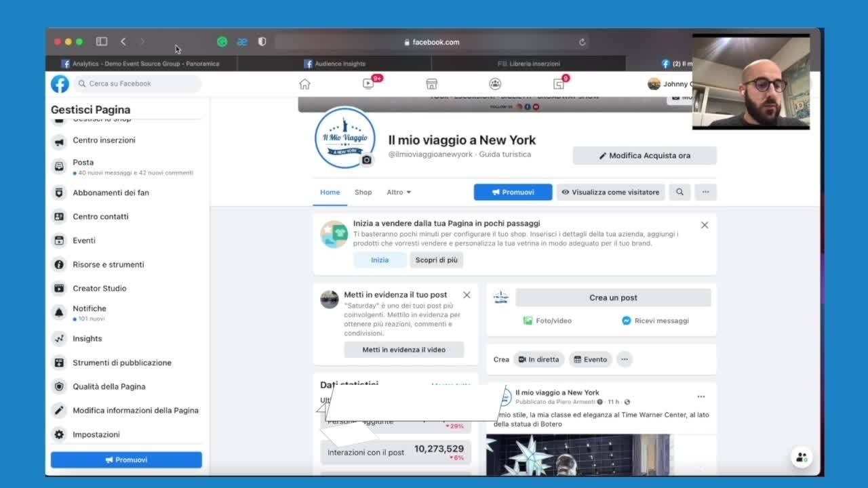The width and height of the screenshot is (868, 488).
Task: Open the page more options ellipsis
Action: click(705, 192)
